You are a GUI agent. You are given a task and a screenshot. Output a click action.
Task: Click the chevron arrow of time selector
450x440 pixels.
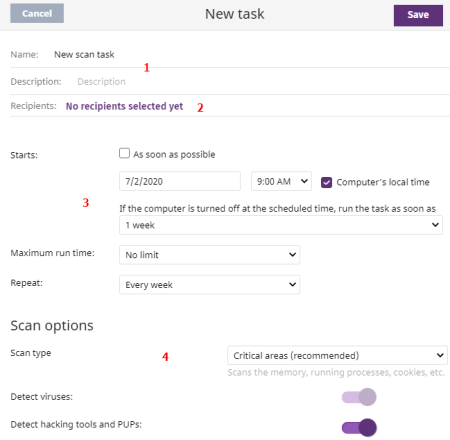(304, 181)
